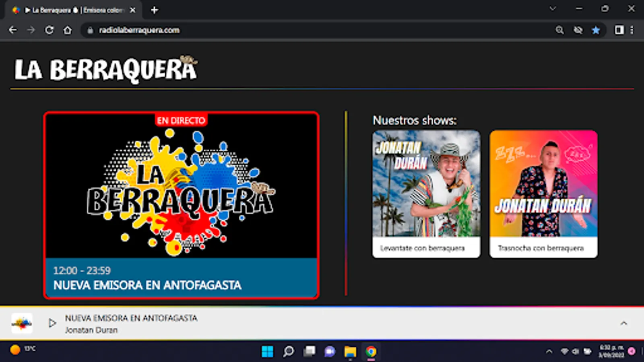Viewport: 644px width, 362px height.
Task: Open the tab search dropdown chevron
Action: [553, 8]
